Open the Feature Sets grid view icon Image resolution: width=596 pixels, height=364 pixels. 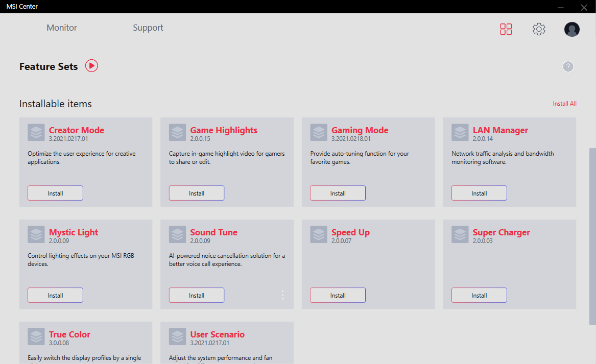coord(506,29)
